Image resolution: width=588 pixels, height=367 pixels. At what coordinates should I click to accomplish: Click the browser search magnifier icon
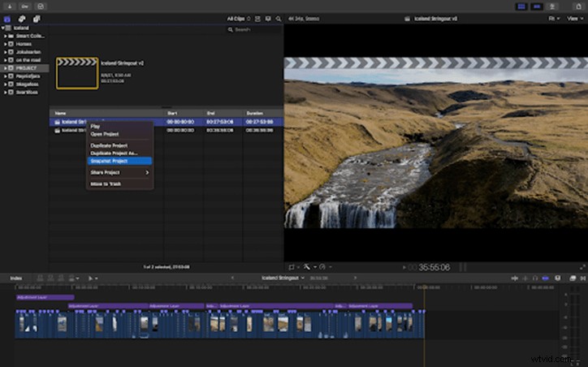point(279,19)
